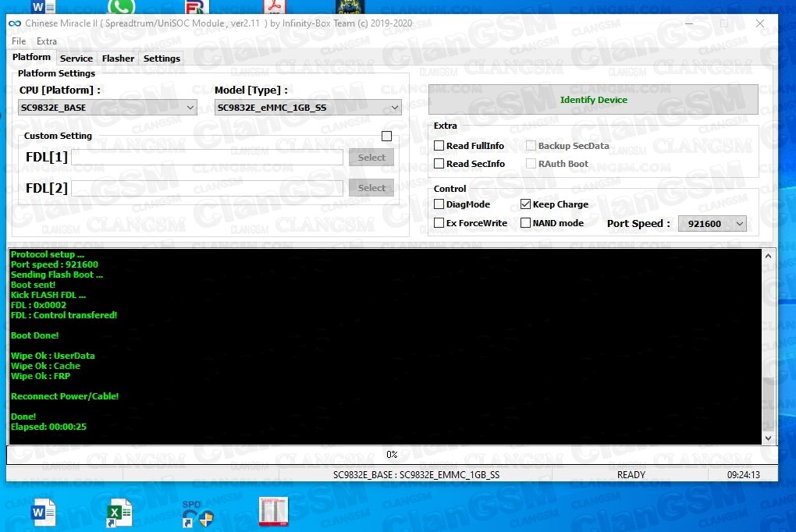Click the 'Elapsed: 00:00:25' log line
Viewport: 796px width, 532px height.
[48, 427]
